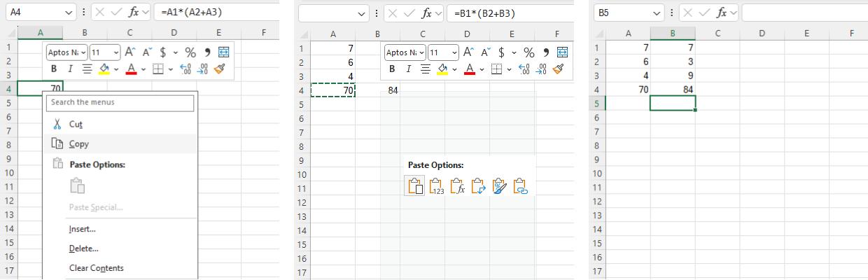This screenshot has height=280, width=868.
Task: Click the Paste Formatting brush-clipboard icon
Action: tap(499, 185)
